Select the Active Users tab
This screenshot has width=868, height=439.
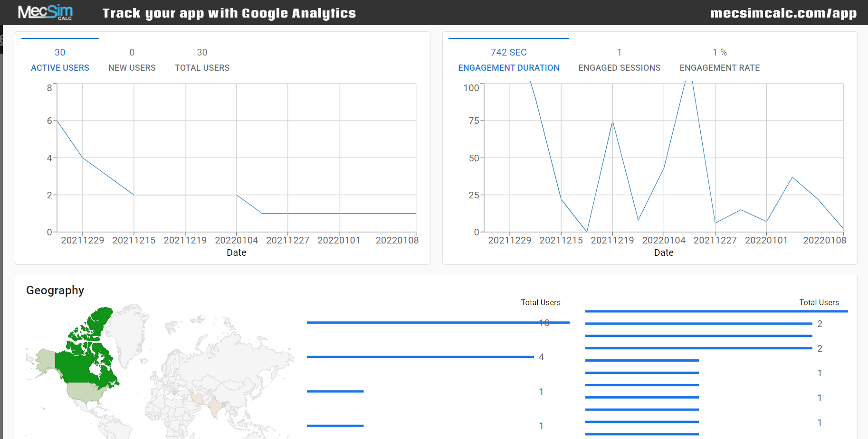tap(60, 60)
